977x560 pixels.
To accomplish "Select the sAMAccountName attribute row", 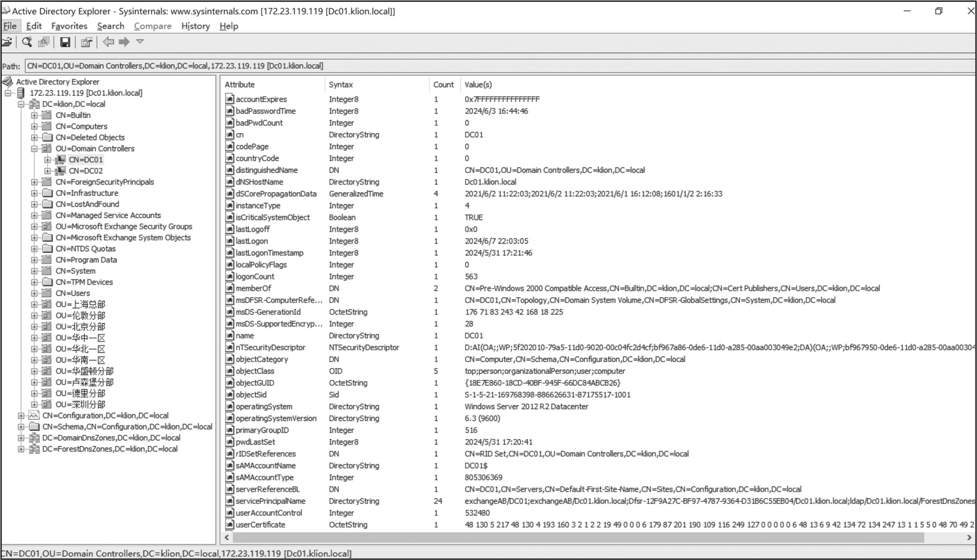I will coord(598,466).
